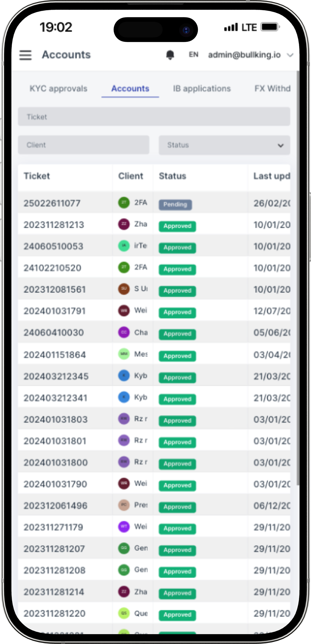Click the Pending status badge
Image resolution: width=311 pixels, height=644 pixels.
pyautogui.click(x=175, y=204)
